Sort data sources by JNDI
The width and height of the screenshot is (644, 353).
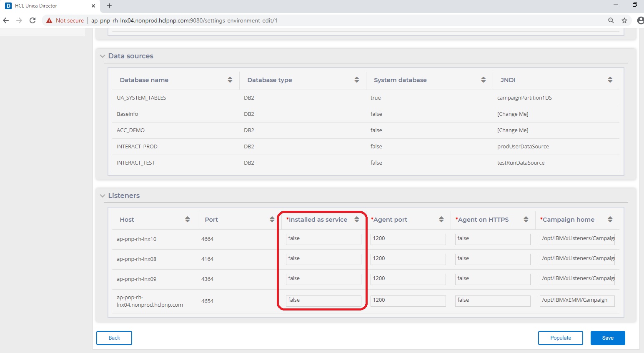(610, 80)
